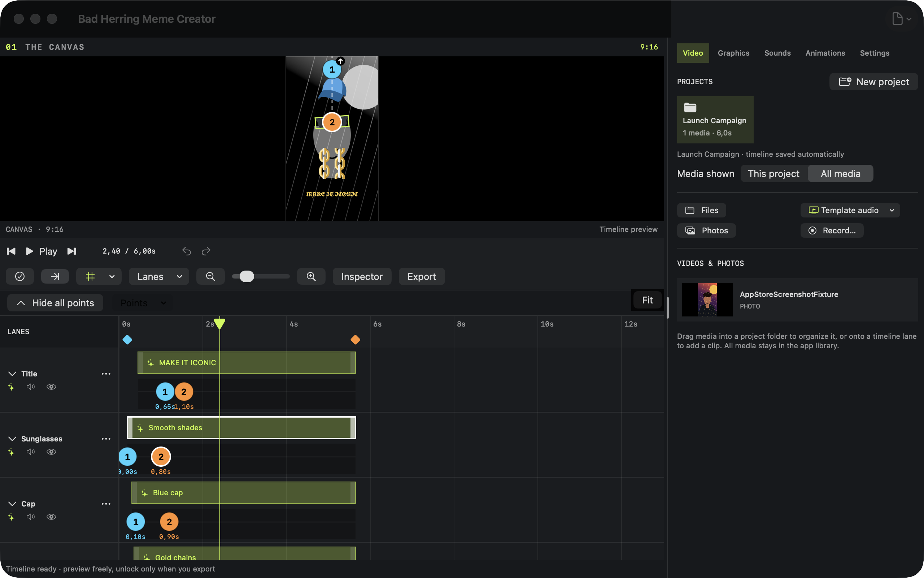Click the Play button

[x=41, y=251]
